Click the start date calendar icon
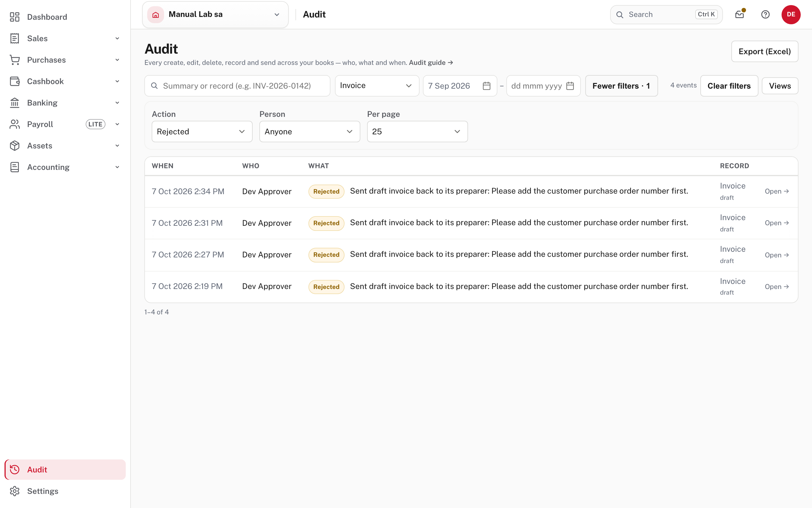The image size is (812, 508). (487, 86)
